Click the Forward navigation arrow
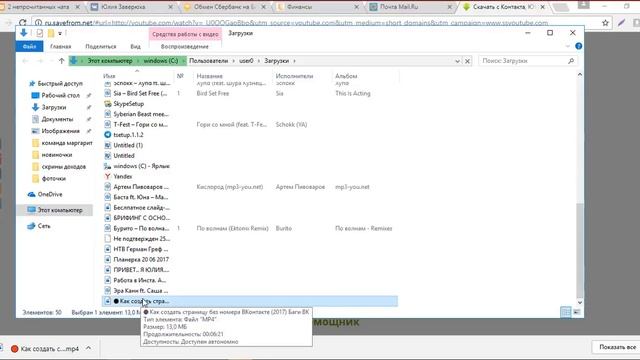Image resolution: width=640 pixels, height=360 pixels. pyautogui.click(x=40, y=61)
